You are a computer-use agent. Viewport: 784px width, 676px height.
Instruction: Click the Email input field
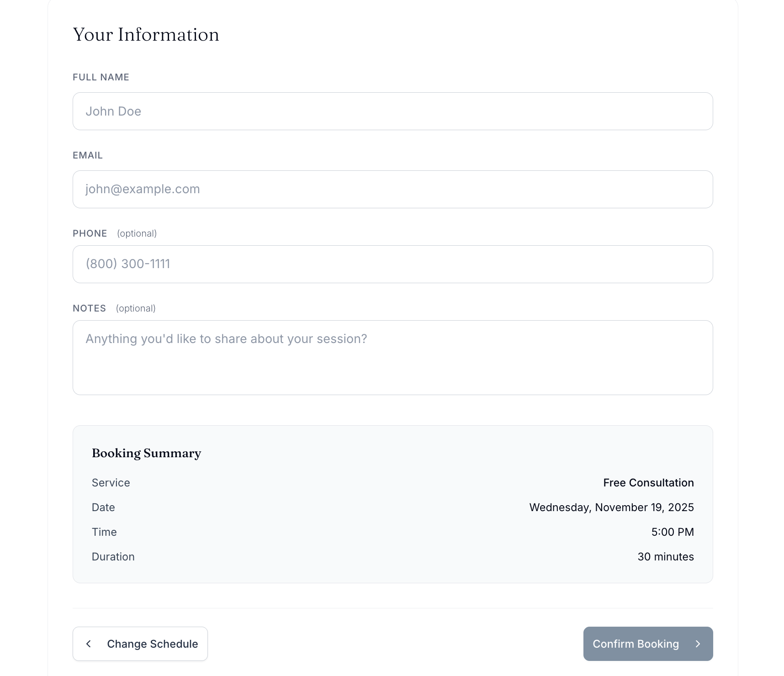point(392,189)
